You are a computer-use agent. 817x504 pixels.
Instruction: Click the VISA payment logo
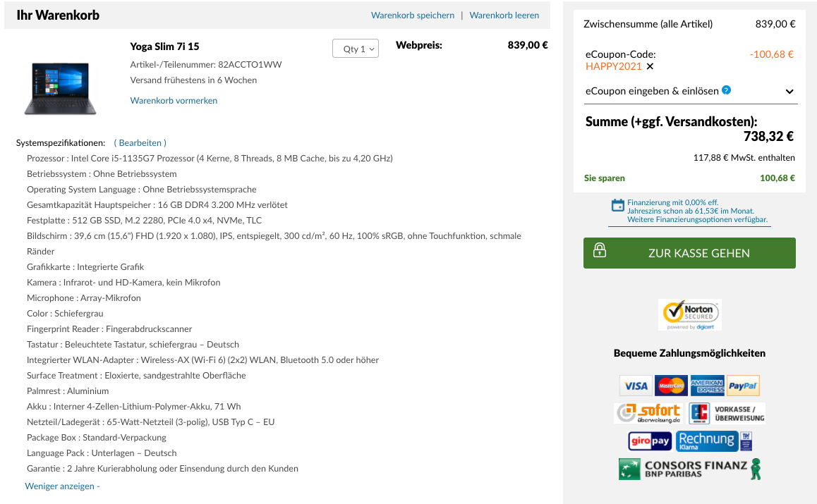pyautogui.click(x=636, y=386)
